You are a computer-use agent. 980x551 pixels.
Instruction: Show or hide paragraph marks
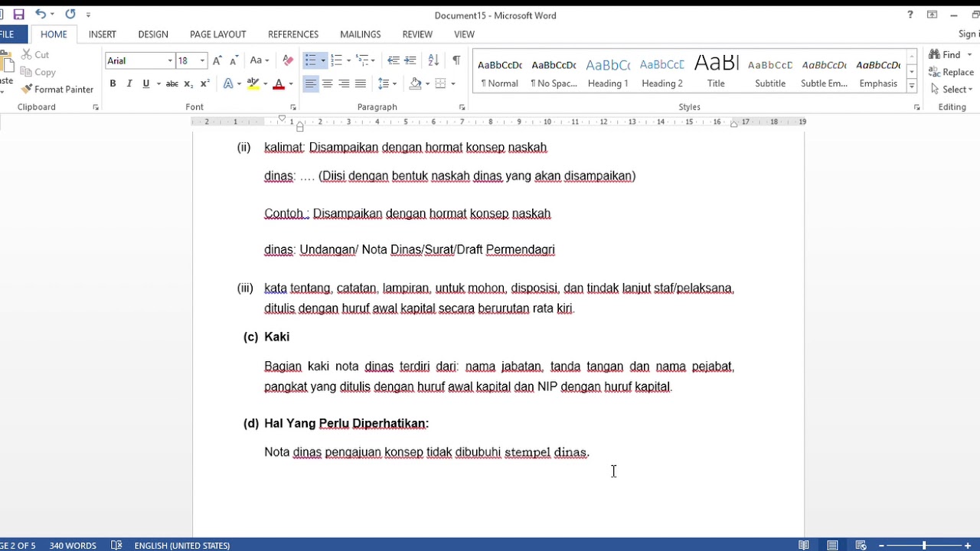(456, 60)
